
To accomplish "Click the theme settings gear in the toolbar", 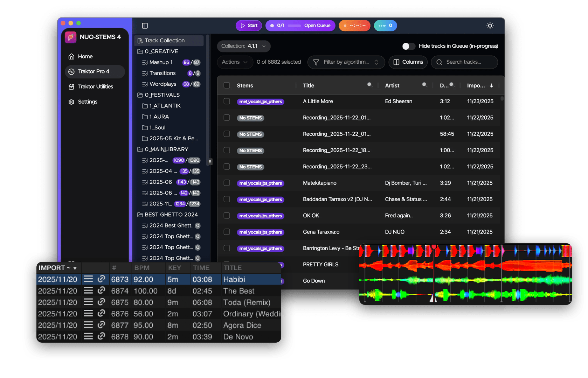I will (x=490, y=26).
